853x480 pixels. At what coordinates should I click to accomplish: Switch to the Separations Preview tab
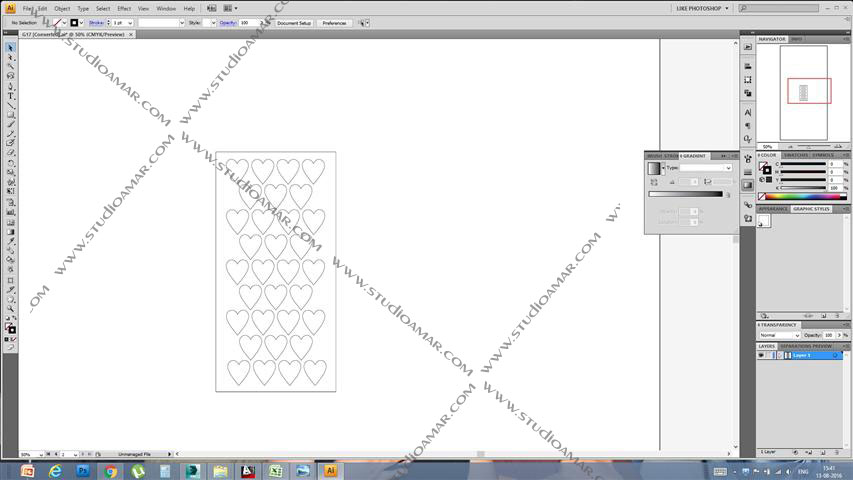pyautogui.click(x=806, y=346)
